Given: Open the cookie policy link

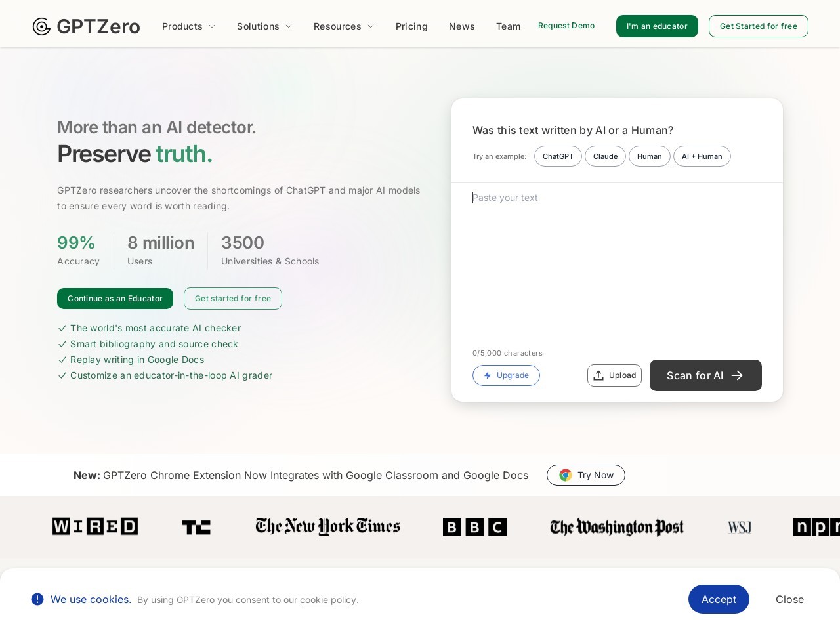Looking at the screenshot, I should click(x=327, y=599).
